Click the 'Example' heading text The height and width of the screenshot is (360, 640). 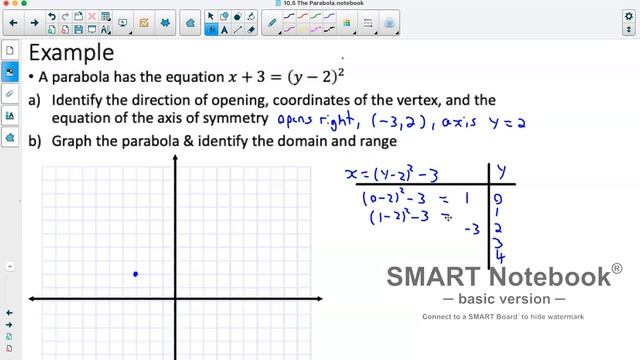click(x=71, y=53)
